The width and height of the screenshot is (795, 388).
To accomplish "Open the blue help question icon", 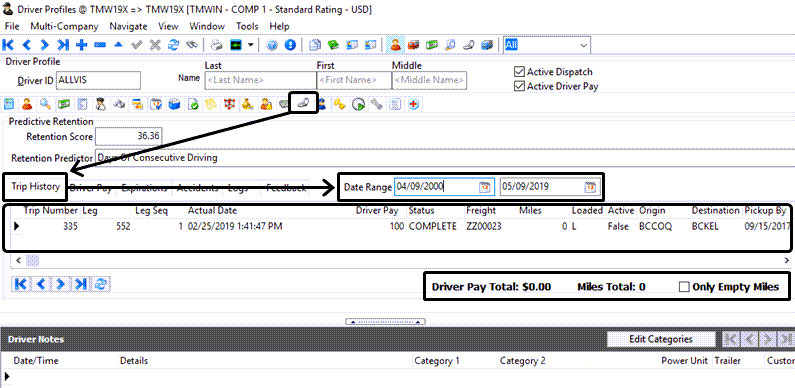I will click(x=272, y=45).
